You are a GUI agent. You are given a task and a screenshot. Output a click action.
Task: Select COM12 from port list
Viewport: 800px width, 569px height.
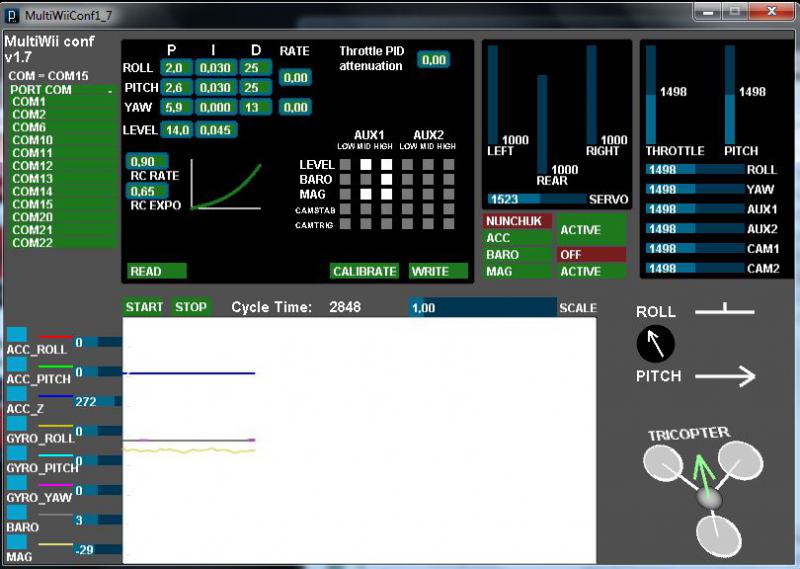pyautogui.click(x=62, y=166)
